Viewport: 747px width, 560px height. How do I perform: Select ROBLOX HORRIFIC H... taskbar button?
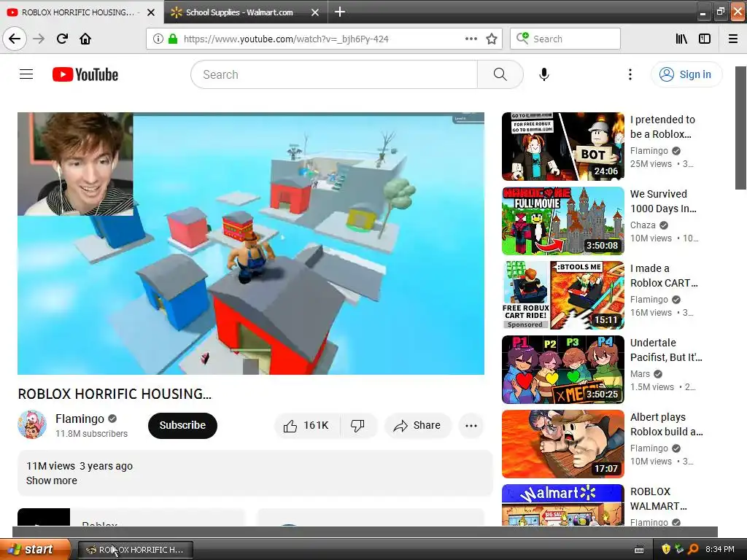click(135, 550)
